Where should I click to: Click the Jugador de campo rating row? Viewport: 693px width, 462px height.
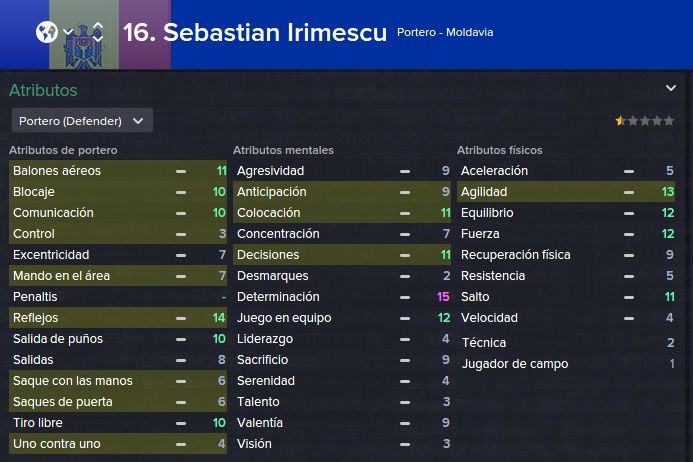tap(567, 364)
